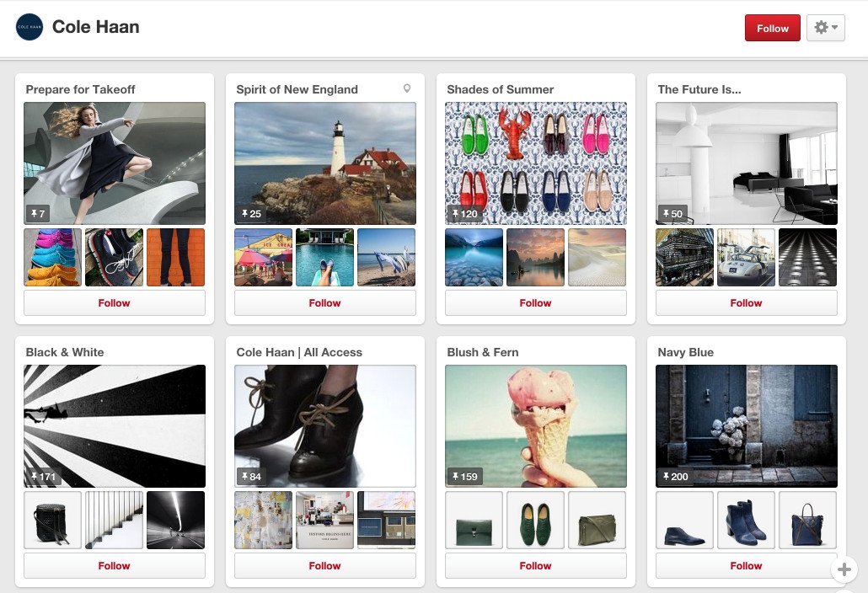This screenshot has height=593, width=868.
Task: Open the orange wall and legs thumbnail
Action: point(175,257)
